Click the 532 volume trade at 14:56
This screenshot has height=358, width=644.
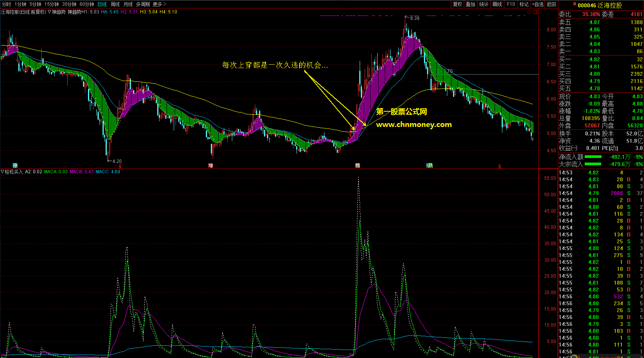(x=618, y=296)
